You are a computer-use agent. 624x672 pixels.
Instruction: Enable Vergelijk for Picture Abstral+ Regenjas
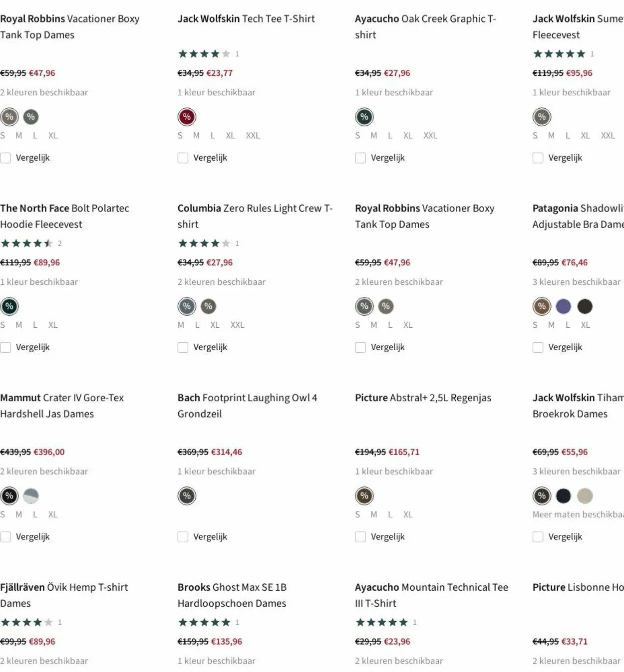click(x=360, y=537)
